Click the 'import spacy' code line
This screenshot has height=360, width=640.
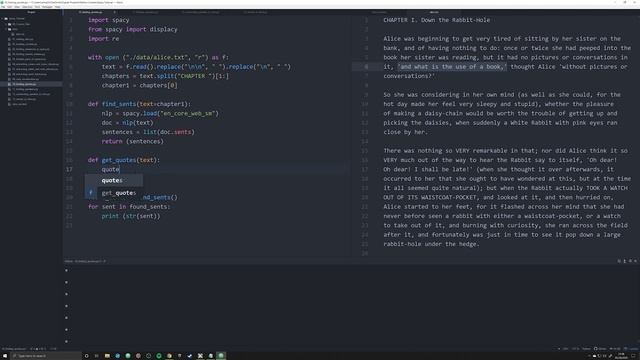click(109, 20)
